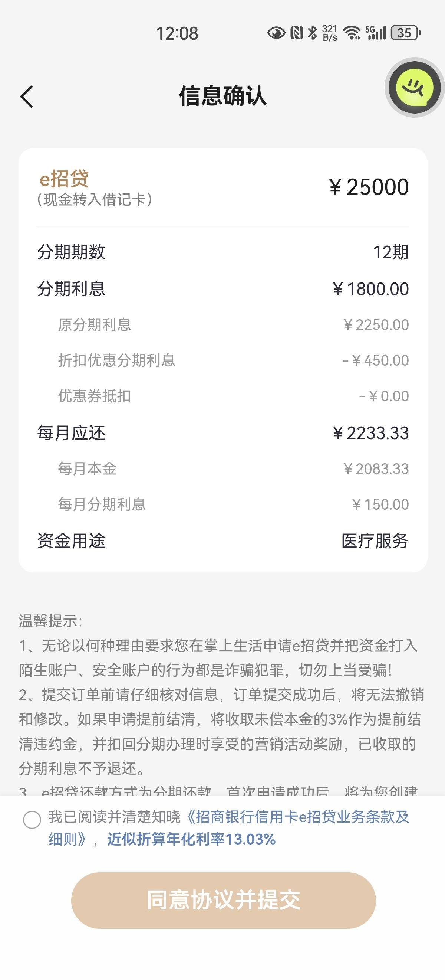This screenshot has width=445, height=980.
Task: Tap the 资金用途 医疗服务 row
Action: tap(223, 540)
